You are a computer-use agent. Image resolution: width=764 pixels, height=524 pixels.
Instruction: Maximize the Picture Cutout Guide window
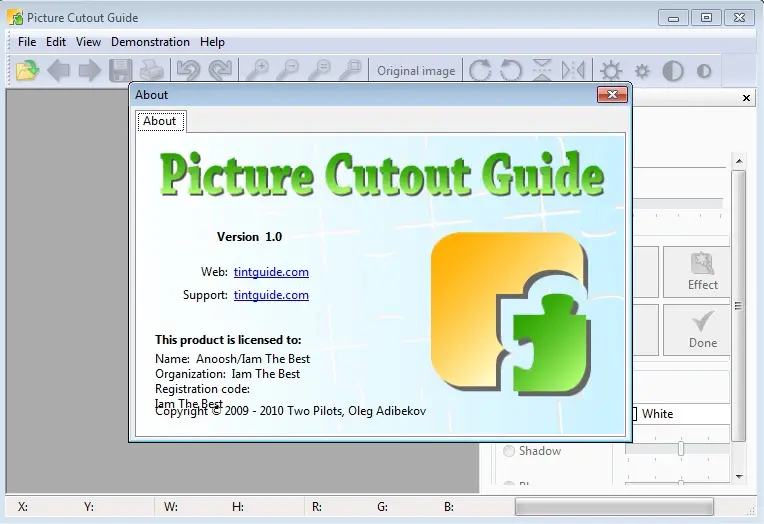click(x=706, y=18)
